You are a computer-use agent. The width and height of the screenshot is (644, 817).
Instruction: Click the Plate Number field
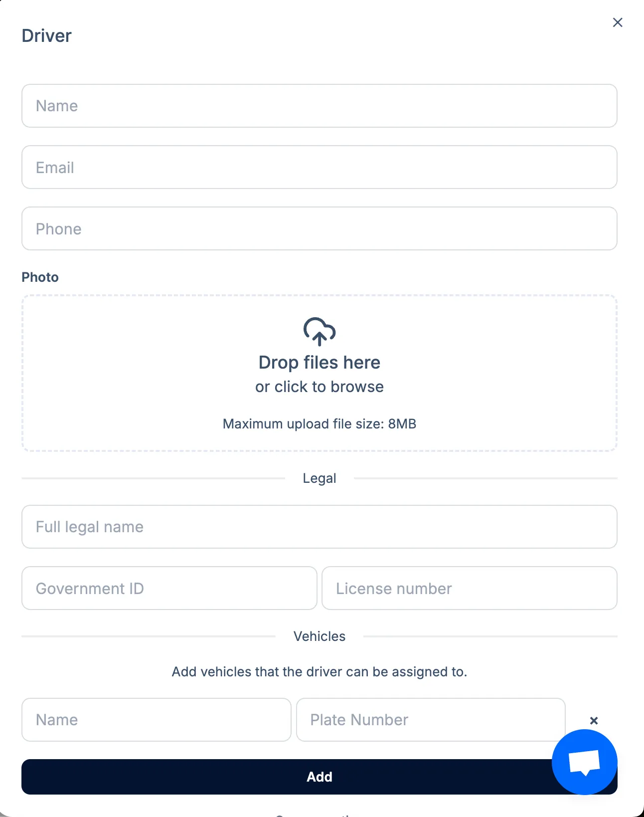(x=430, y=720)
